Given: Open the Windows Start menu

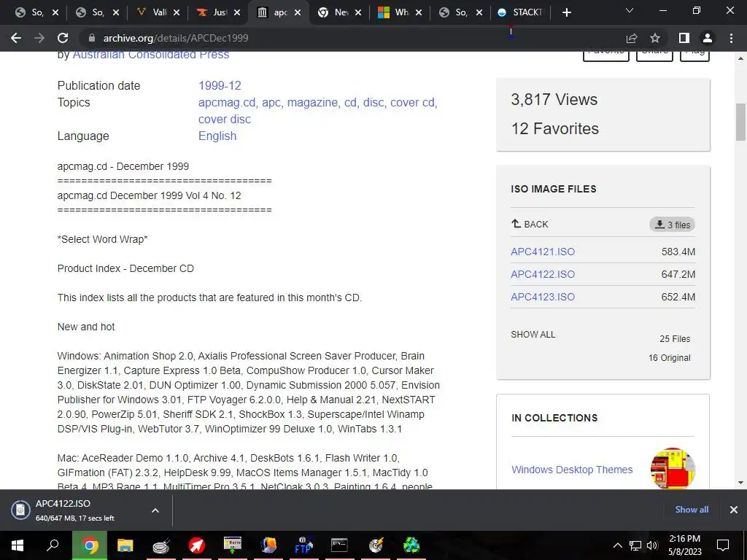Looking at the screenshot, I should click(18, 545).
